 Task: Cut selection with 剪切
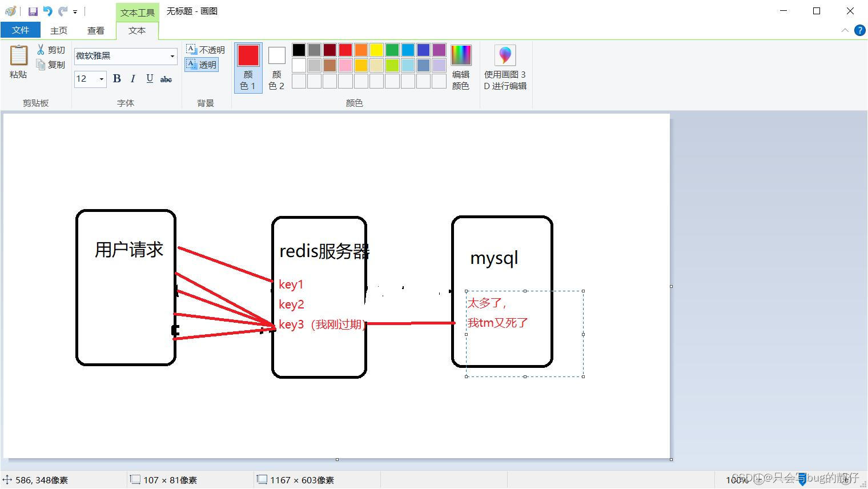pos(51,50)
